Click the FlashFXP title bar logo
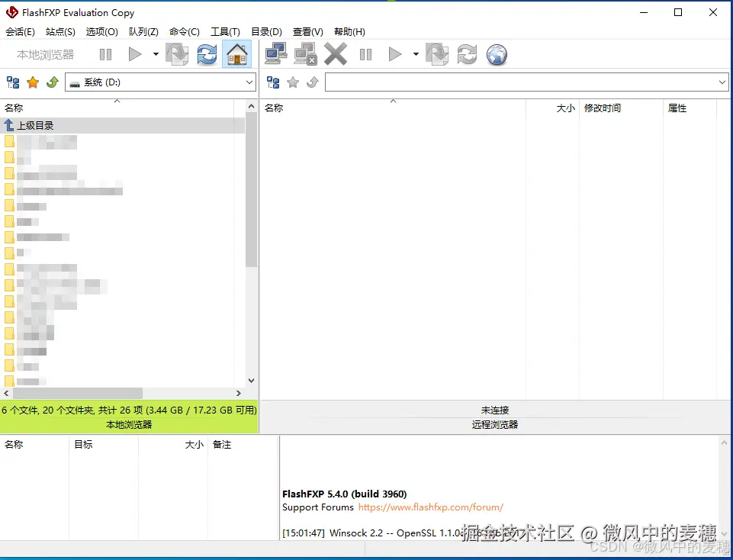The width and height of the screenshot is (733, 560). (11, 13)
